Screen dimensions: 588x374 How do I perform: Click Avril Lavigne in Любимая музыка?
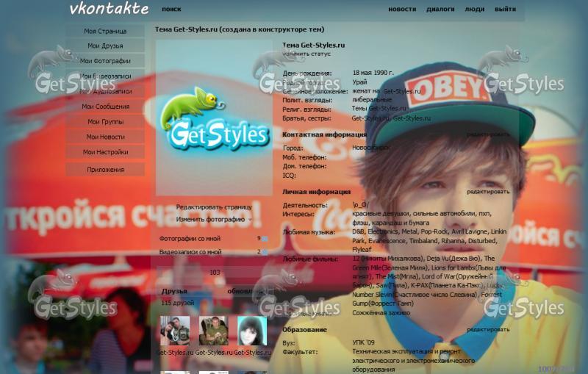click(469, 231)
